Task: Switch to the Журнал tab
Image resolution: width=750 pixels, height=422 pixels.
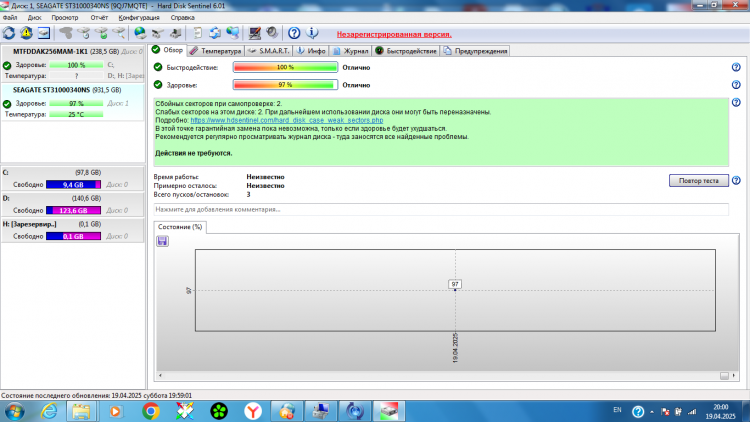Action: [x=351, y=51]
